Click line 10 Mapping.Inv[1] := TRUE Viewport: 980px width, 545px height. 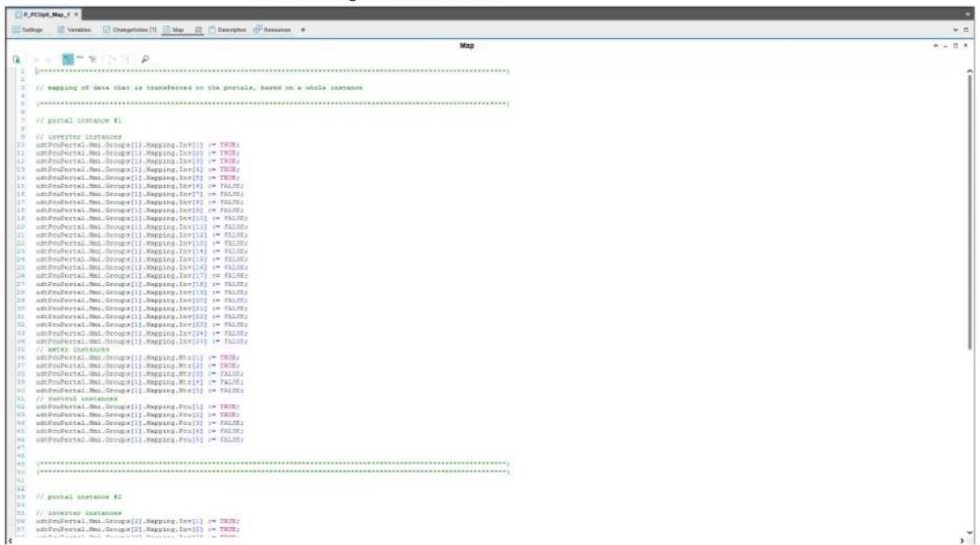coord(138,145)
